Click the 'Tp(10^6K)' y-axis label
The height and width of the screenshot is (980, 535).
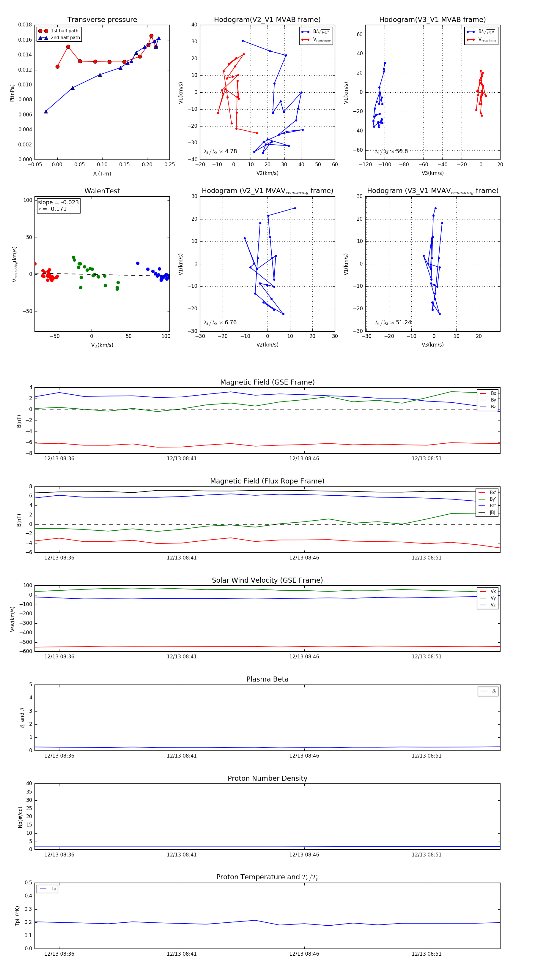pos(17,916)
